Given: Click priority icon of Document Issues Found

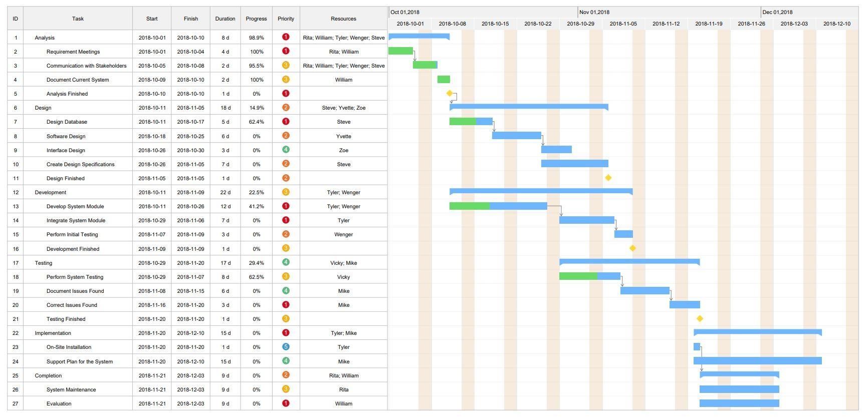Looking at the screenshot, I should 286,290.
